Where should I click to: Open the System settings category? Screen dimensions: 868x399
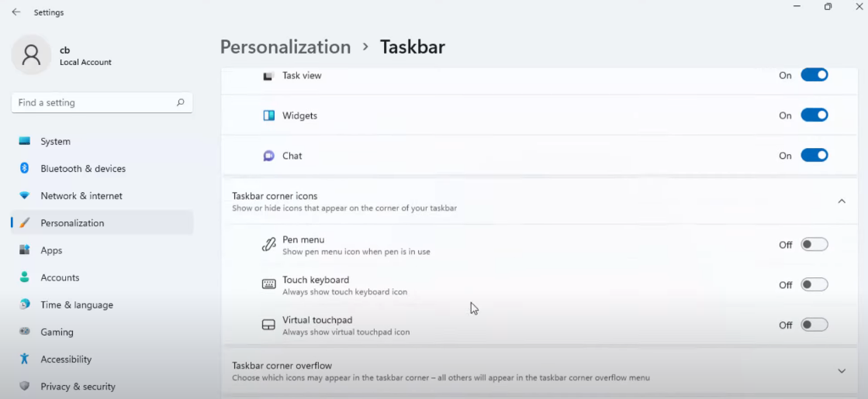pos(55,142)
